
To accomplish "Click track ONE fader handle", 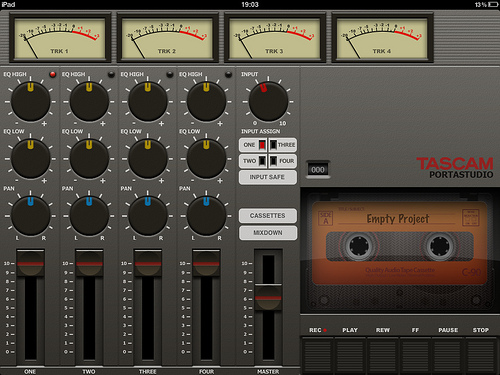I will [x=30, y=263].
